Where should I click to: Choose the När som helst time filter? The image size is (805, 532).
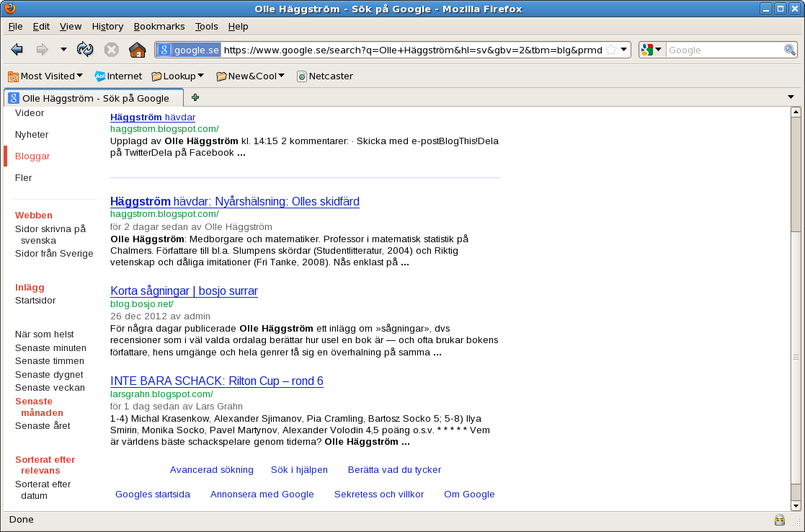44,334
